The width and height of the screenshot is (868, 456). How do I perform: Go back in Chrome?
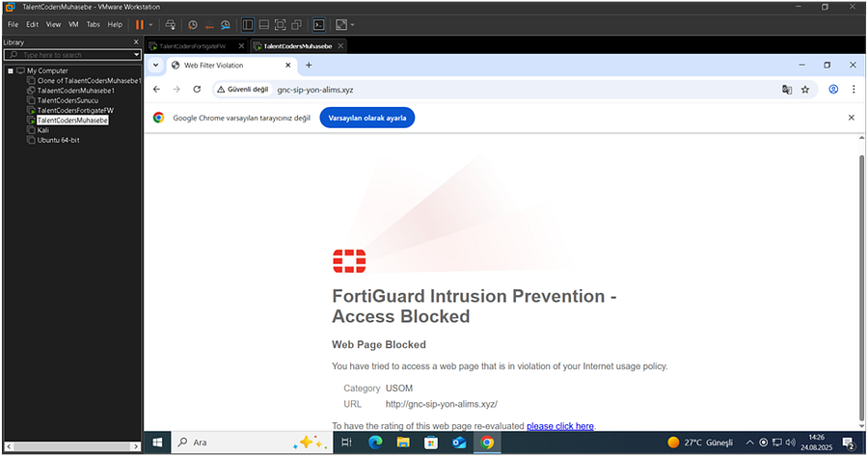156,89
